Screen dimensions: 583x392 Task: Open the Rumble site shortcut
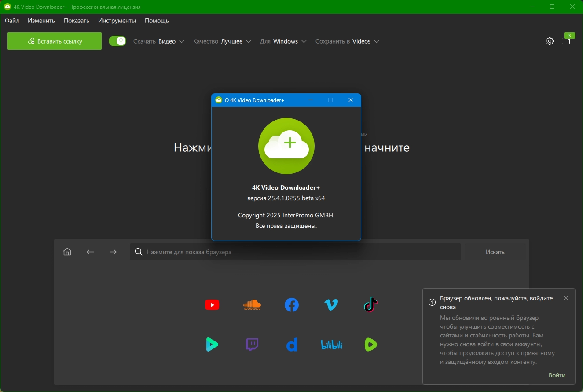[x=370, y=344]
